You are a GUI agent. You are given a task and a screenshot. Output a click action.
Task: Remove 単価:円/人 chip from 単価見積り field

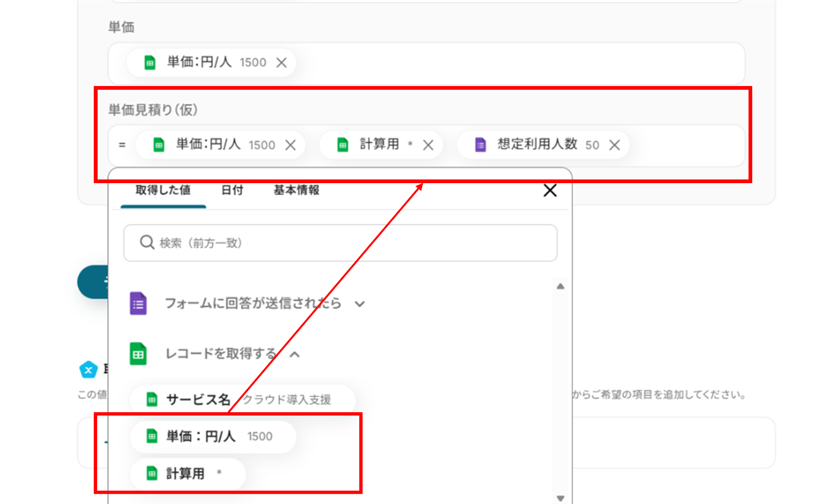[290, 145]
